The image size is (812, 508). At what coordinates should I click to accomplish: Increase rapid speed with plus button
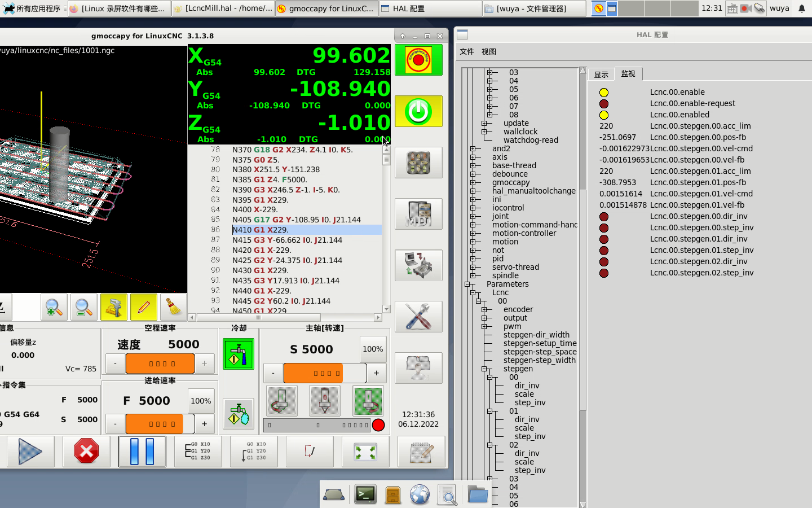[x=205, y=364]
